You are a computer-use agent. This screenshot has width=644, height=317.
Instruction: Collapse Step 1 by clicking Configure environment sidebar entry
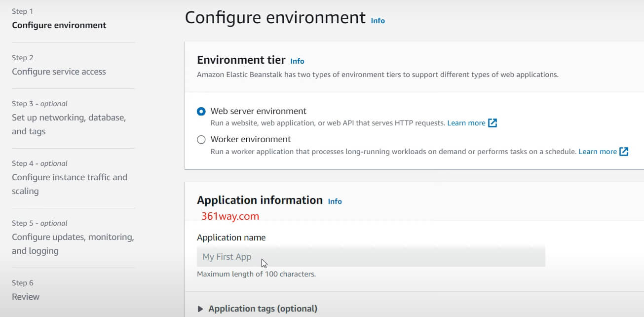pyautogui.click(x=59, y=25)
